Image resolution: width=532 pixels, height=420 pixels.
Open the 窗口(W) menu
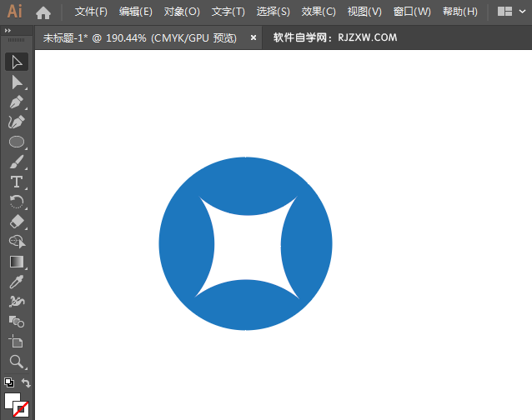pos(412,12)
